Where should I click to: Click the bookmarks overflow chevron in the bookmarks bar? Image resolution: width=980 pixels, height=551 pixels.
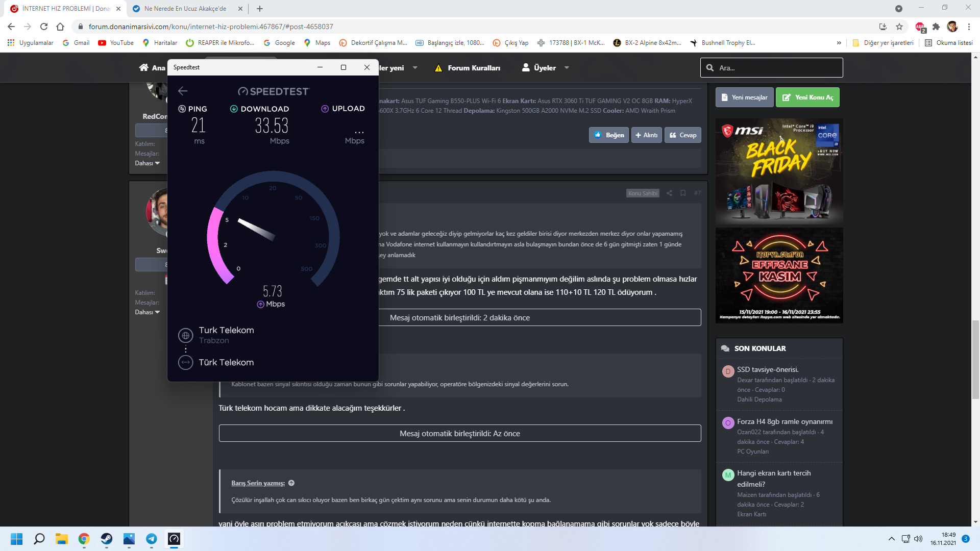[839, 43]
